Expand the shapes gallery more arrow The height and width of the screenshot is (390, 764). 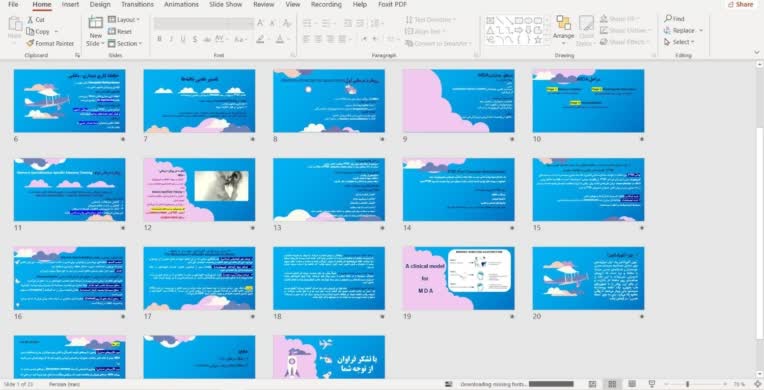coord(547,41)
